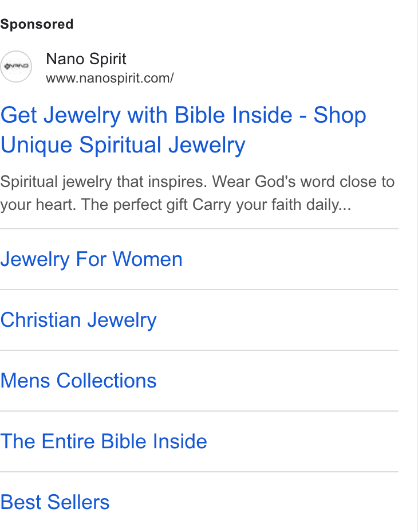Click the word Shop in the headline

coord(340,115)
